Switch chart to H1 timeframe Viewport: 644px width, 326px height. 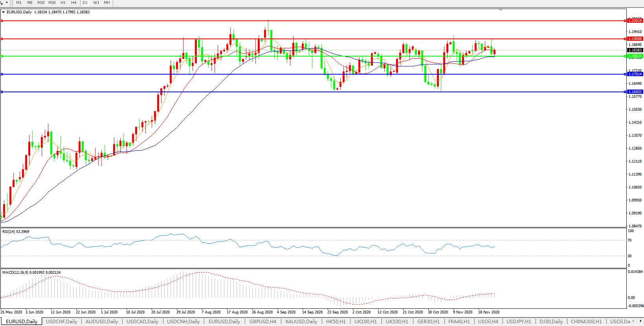[63, 3]
